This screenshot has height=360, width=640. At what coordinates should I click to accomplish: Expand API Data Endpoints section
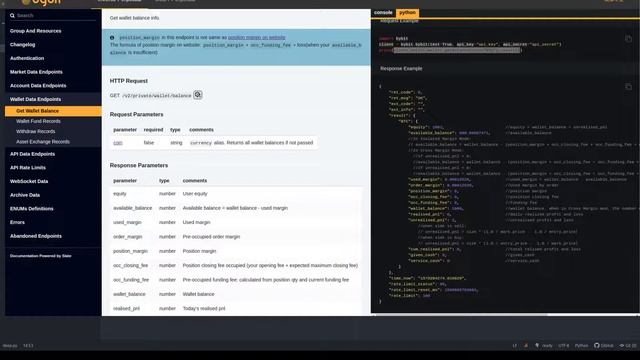click(32, 154)
